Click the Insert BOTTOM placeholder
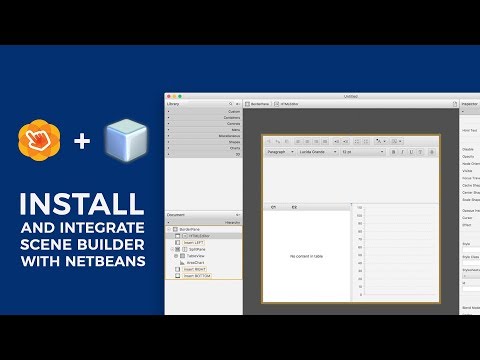480x360 pixels. (x=197, y=276)
